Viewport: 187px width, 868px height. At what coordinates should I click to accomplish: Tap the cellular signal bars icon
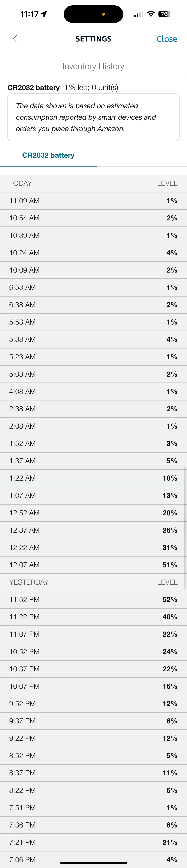tap(138, 14)
